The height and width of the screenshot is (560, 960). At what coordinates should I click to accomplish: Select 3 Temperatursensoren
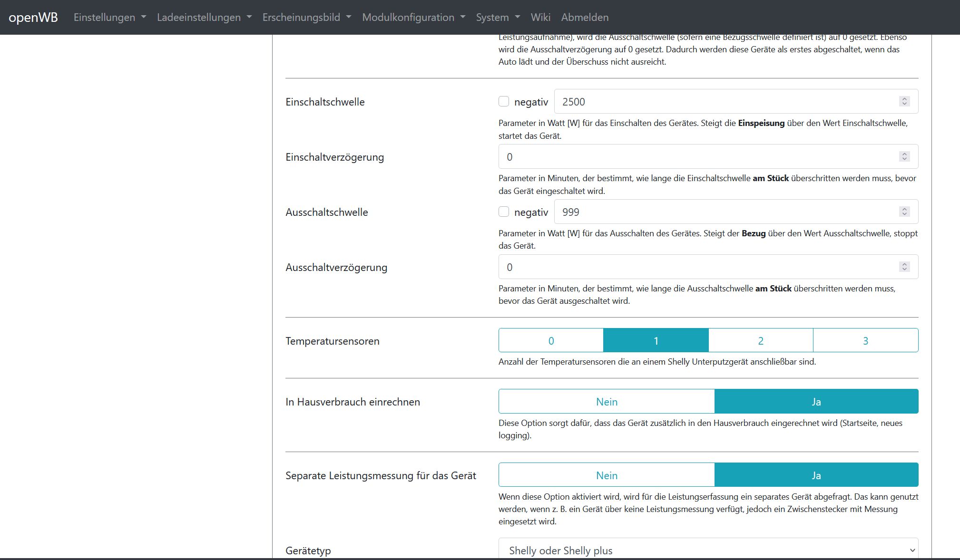pos(865,340)
